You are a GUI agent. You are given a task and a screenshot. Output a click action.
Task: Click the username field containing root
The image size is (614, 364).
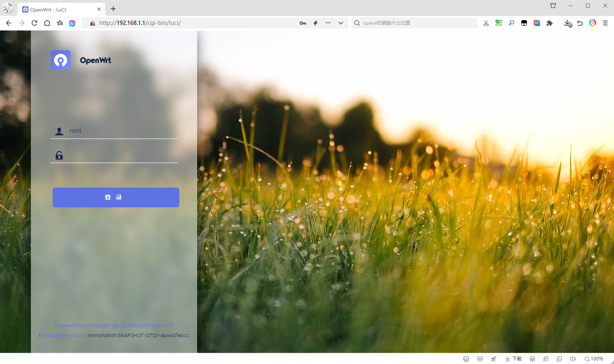[114, 131]
